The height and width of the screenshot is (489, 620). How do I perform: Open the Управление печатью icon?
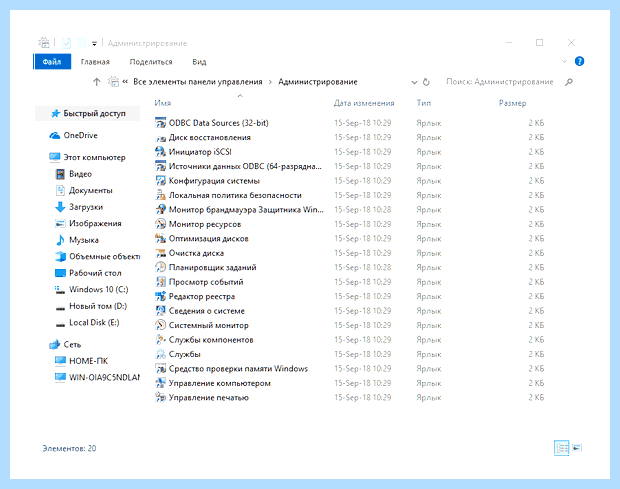(x=160, y=398)
